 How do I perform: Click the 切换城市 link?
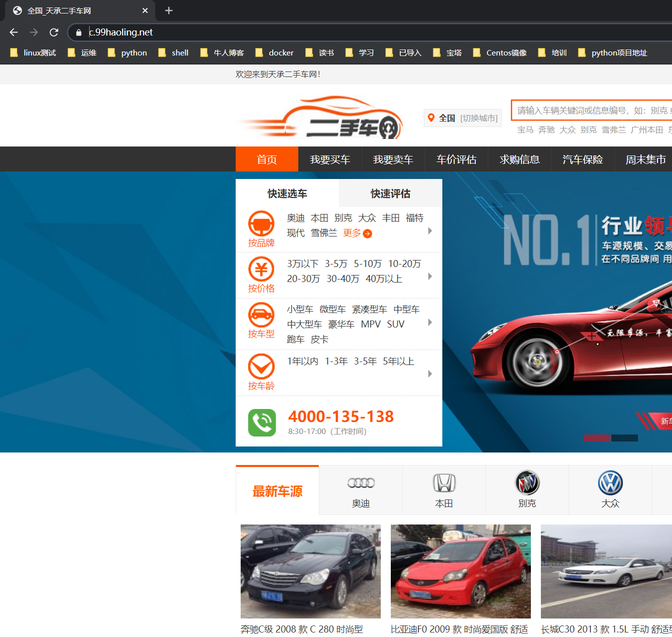[x=479, y=118]
